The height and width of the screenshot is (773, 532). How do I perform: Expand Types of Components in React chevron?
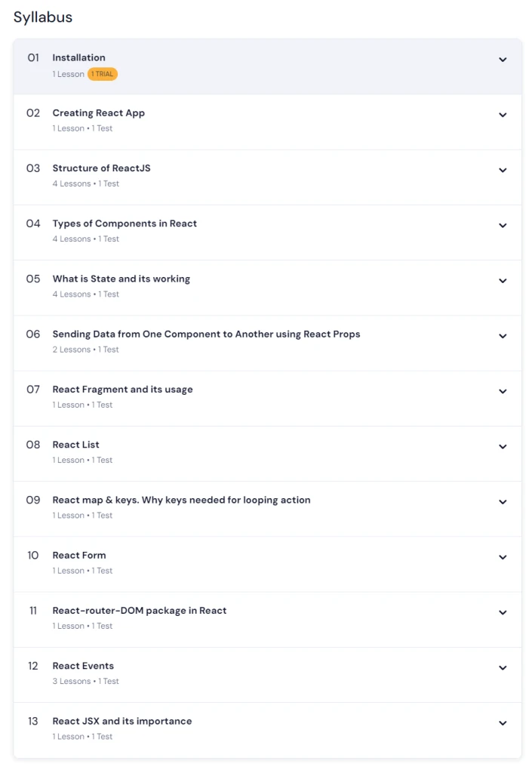(x=503, y=225)
